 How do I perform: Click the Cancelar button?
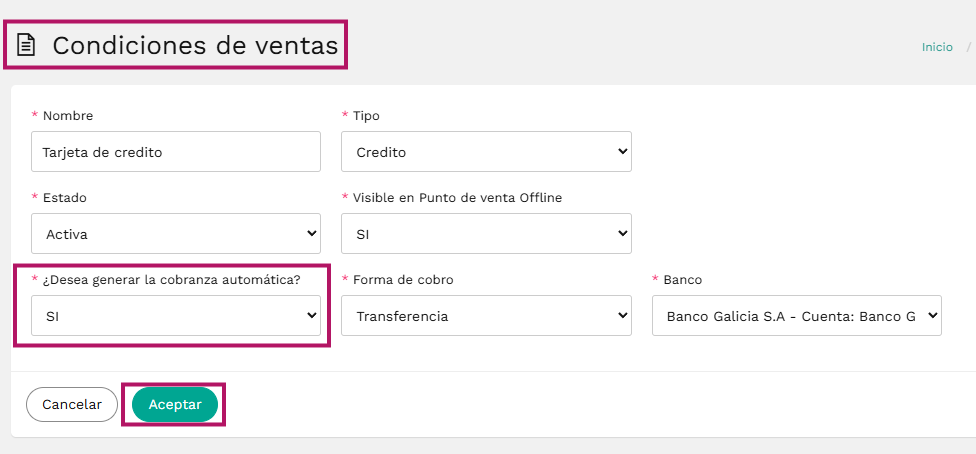[x=72, y=405]
